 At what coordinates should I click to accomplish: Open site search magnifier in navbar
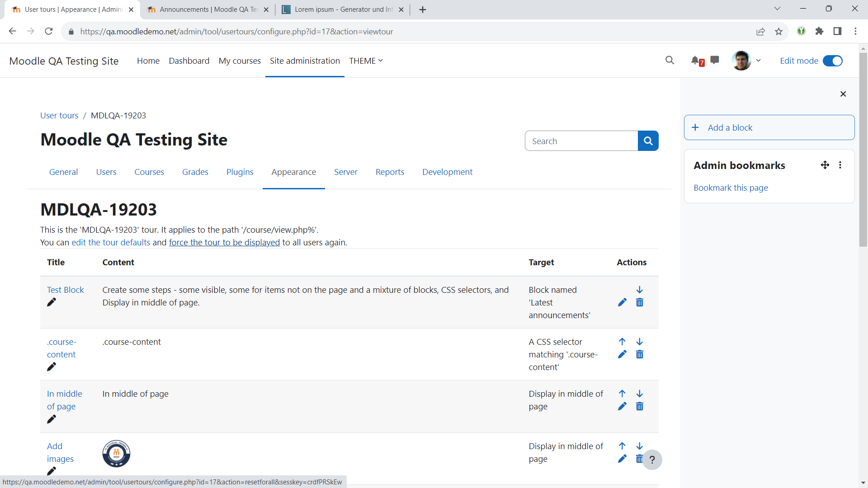click(670, 60)
